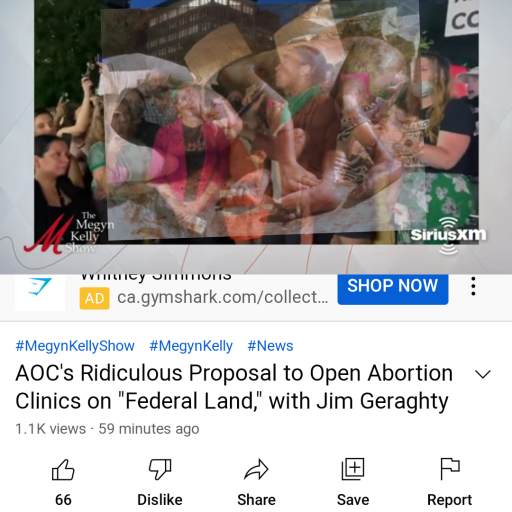Tap the Report flag icon
The height and width of the screenshot is (512, 512).
450,469
